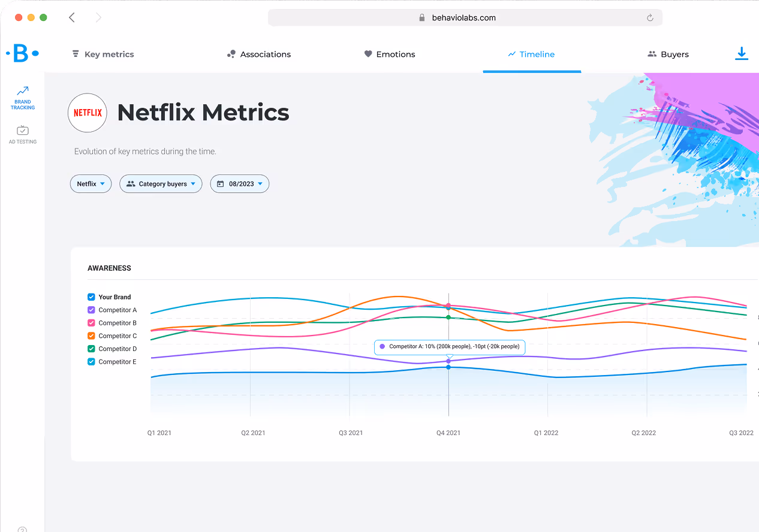Select the Timeline tab
The height and width of the screenshot is (532, 759).
[531, 54]
